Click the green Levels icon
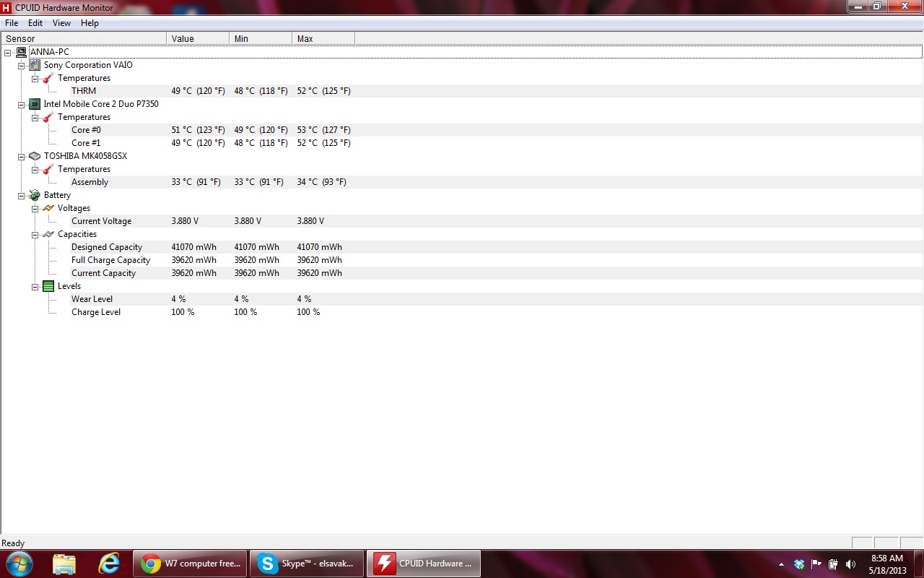 [48, 286]
